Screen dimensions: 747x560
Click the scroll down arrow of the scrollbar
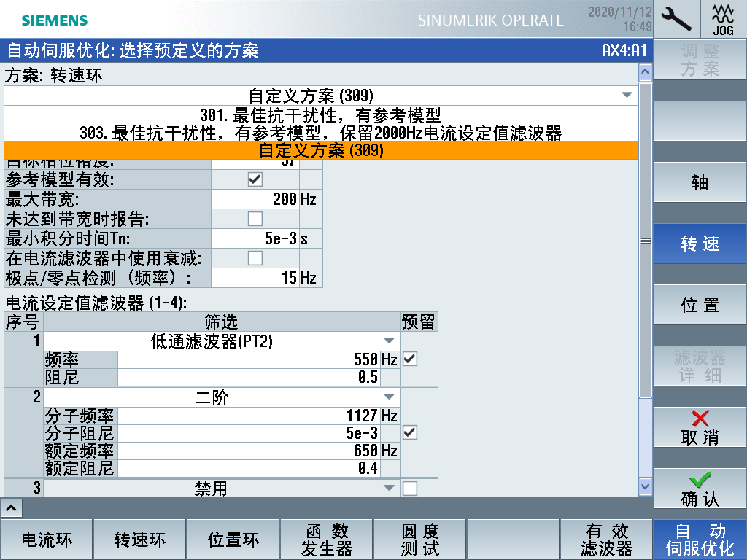coord(644,486)
